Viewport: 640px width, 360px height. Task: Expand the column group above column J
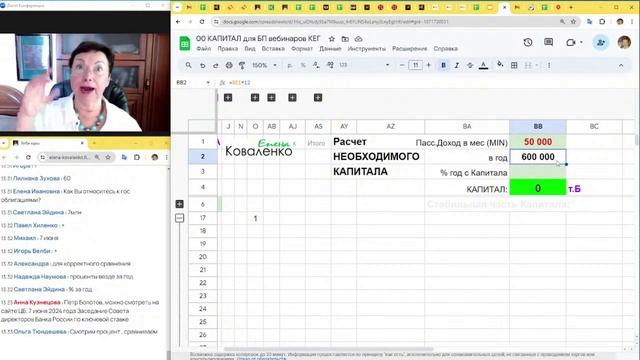click(x=228, y=98)
